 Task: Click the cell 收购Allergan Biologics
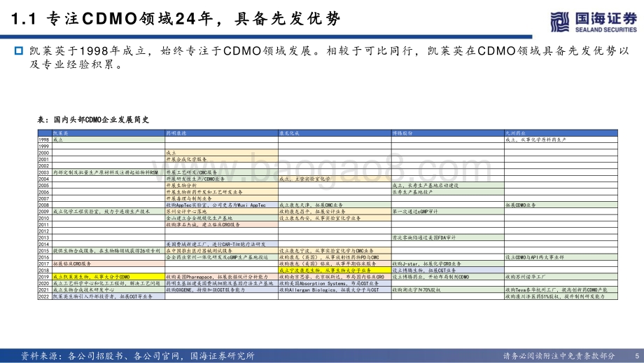tap(335, 290)
